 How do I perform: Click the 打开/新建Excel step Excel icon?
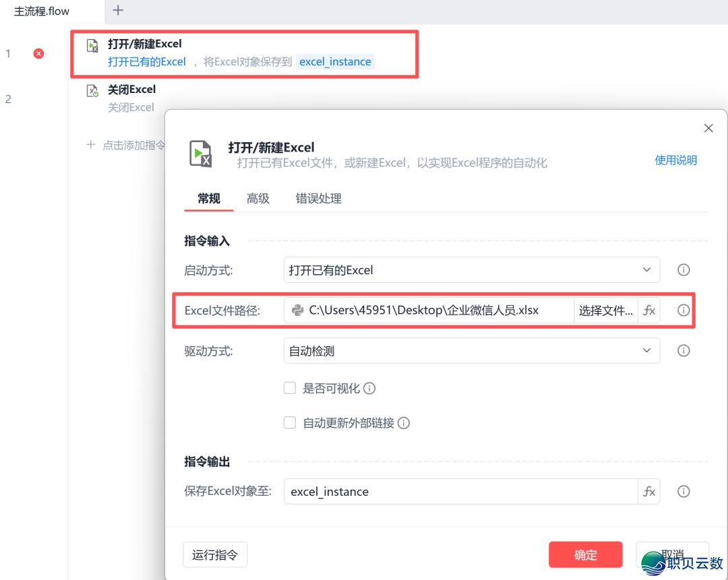click(92, 45)
